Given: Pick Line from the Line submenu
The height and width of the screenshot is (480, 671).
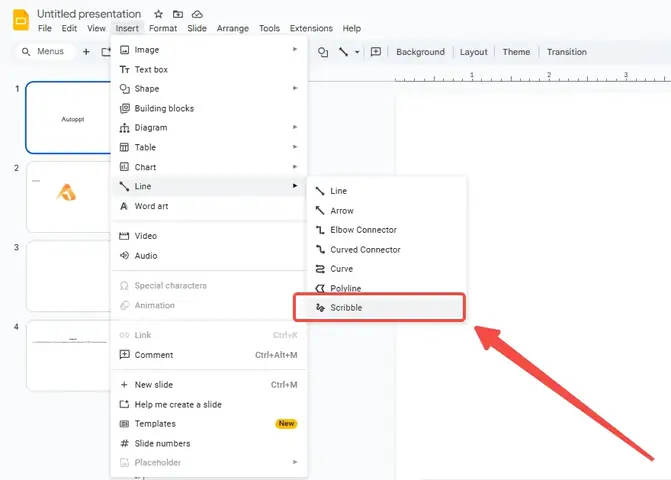Looking at the screenshot, I should click(x=386, y=191).
